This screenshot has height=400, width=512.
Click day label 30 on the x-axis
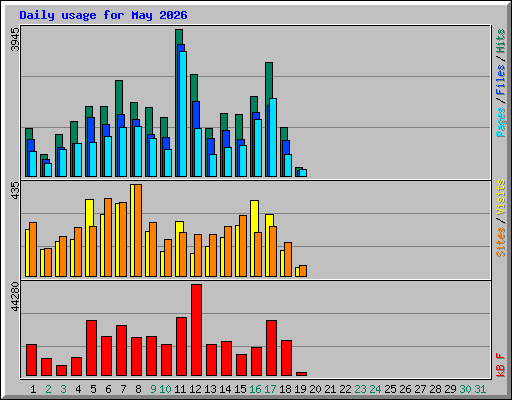tap(465, 389)
